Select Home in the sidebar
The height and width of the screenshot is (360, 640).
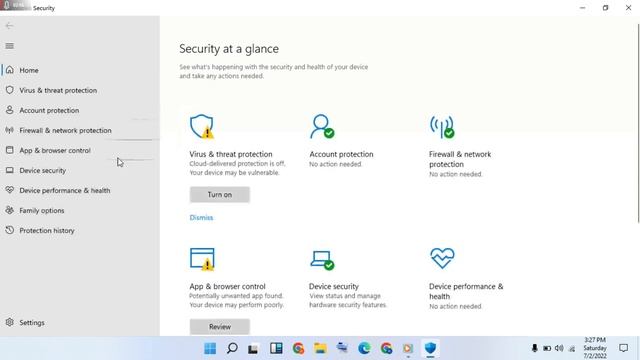(x=29, y=70)
